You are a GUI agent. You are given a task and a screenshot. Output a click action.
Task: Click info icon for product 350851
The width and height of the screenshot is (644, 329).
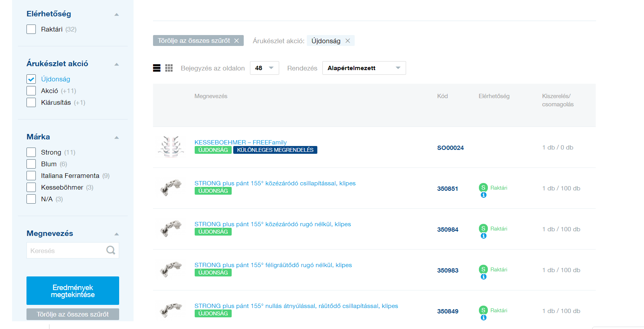click(x=483, y=195)
